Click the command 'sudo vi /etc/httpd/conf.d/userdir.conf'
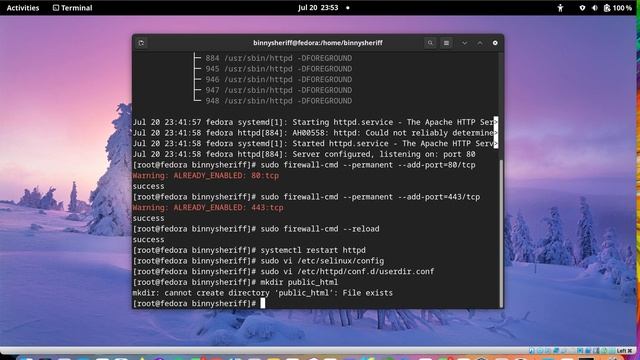This screenshot has width=640, height=360. pyautogui.click(x=347, y=271)
